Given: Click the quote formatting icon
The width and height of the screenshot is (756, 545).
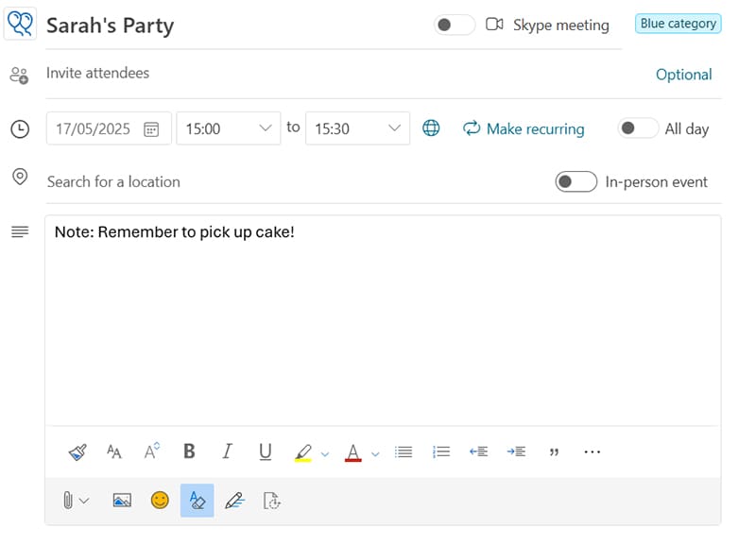Looking at the screenshot, I should point(554,452).
